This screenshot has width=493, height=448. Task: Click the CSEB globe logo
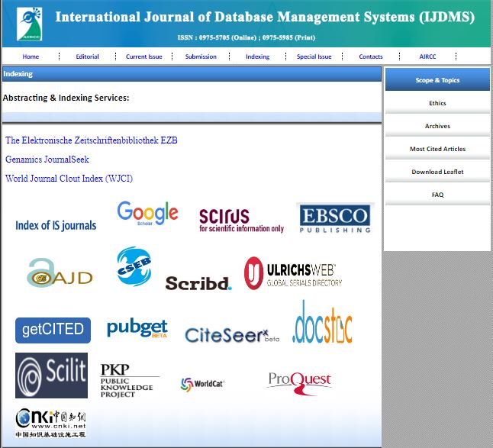tap(134, 266)
